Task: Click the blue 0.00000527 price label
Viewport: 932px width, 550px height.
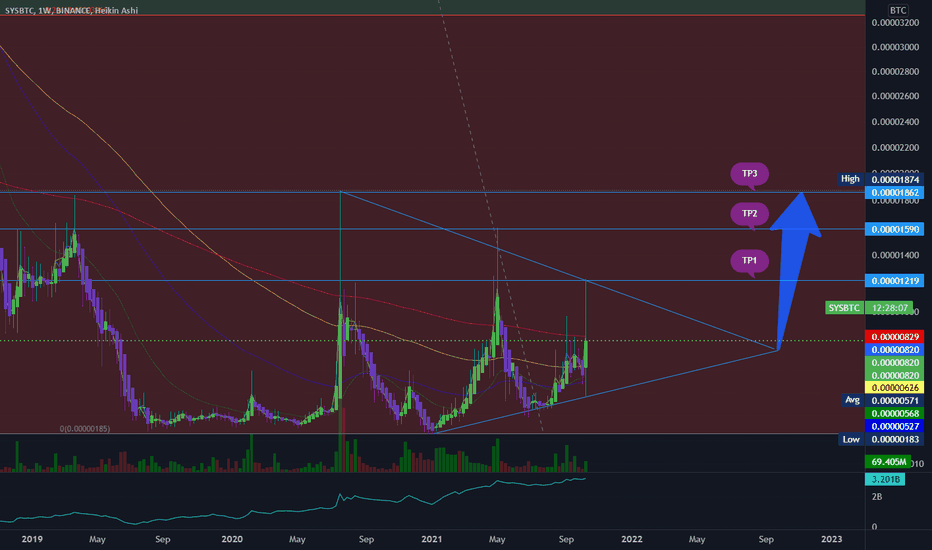Action: pyautogui.click(x=895, y=426)
